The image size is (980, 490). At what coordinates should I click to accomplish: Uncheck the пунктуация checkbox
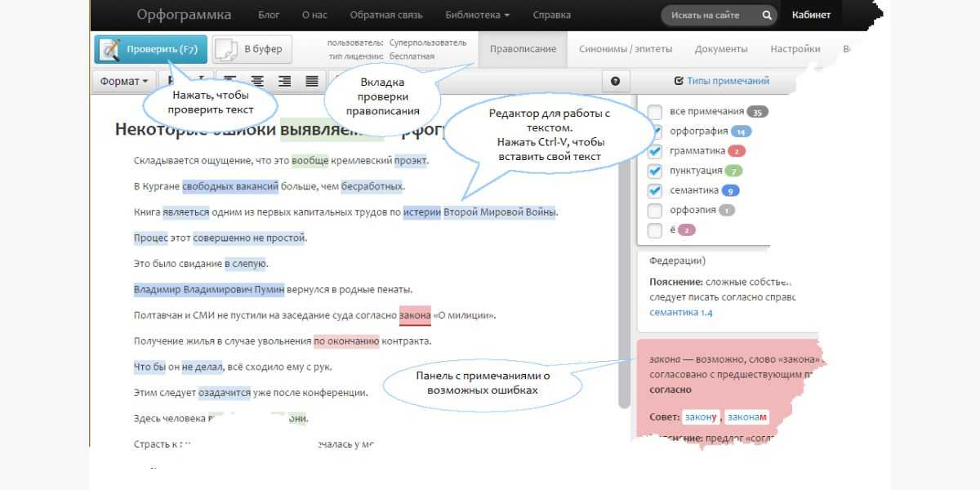(x=654, y=171)
